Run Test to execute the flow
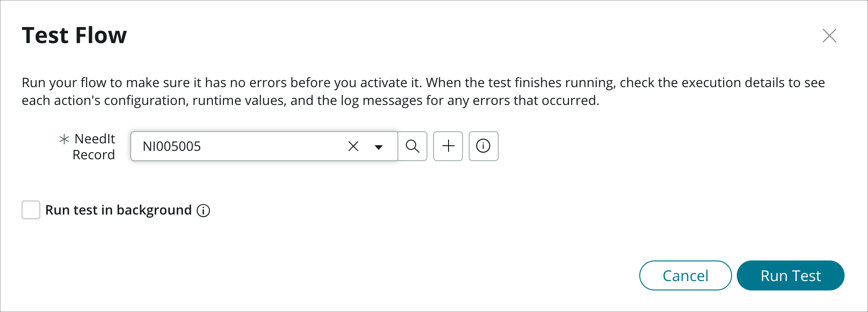Viewport: 868px width, 312px height. pos(790,275)
